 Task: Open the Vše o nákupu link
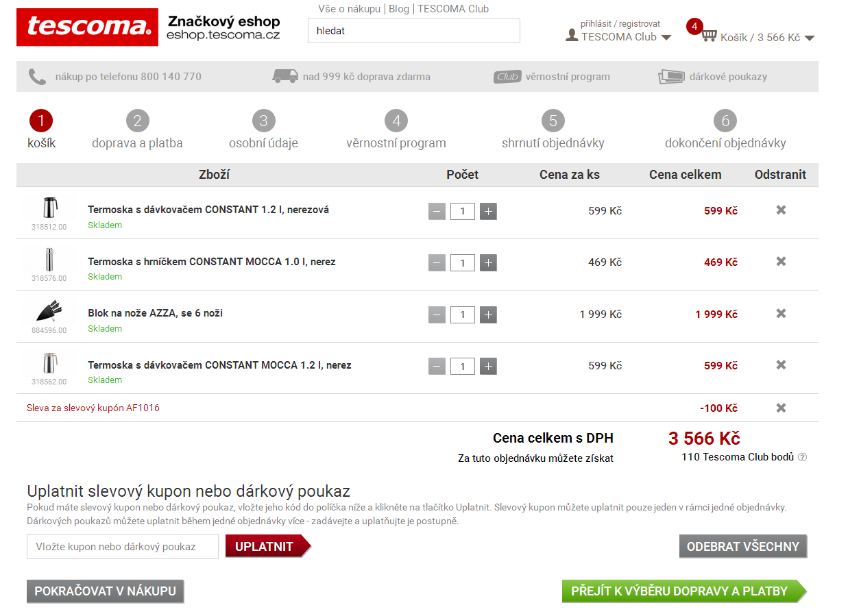(x=350, y=9)
